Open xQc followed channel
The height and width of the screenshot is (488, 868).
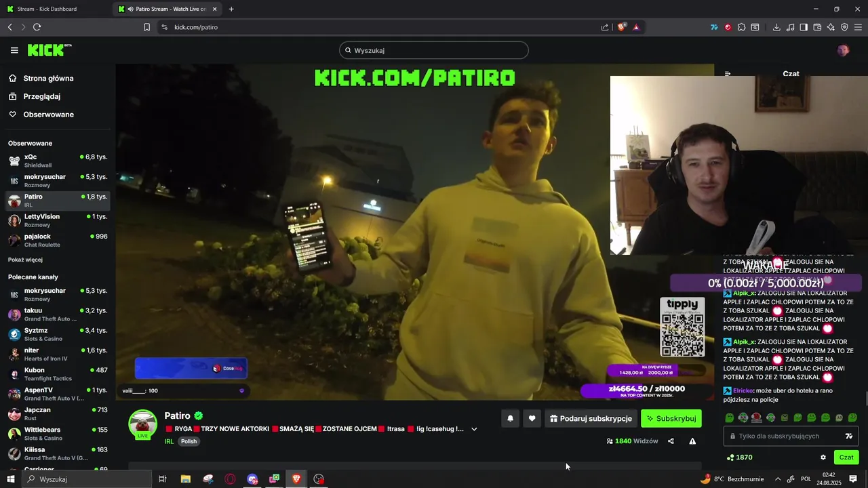pyautogui.click(x=58, y=161)
